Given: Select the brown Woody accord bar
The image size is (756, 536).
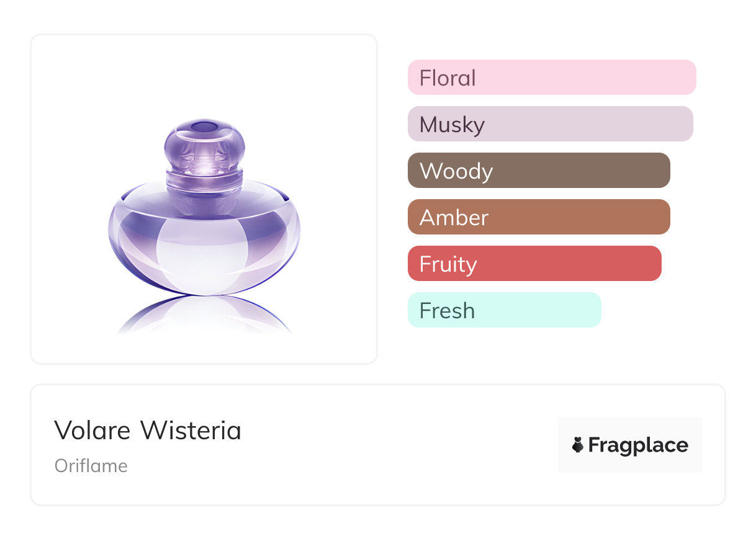Looking at the screenshot, I should 539,171.
